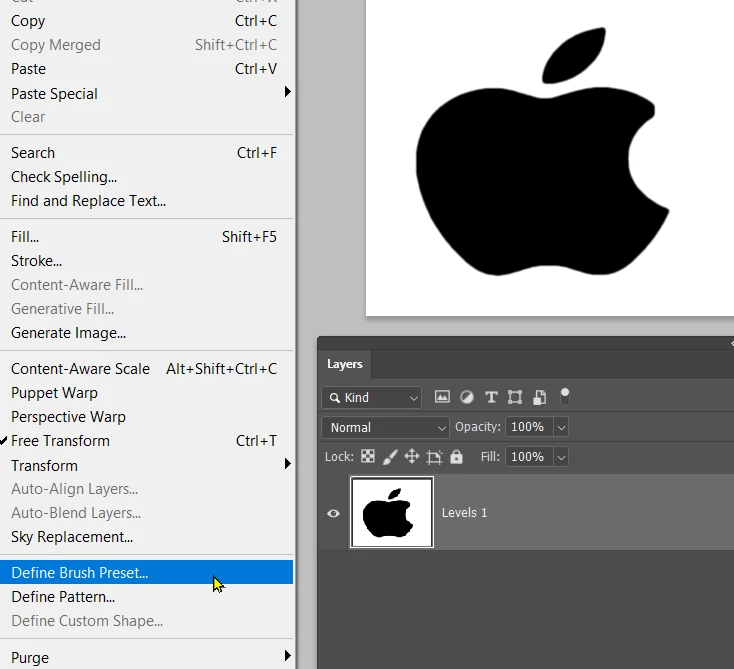Click the Fill 100% field
734x669 pixels.
click(528, 456)
